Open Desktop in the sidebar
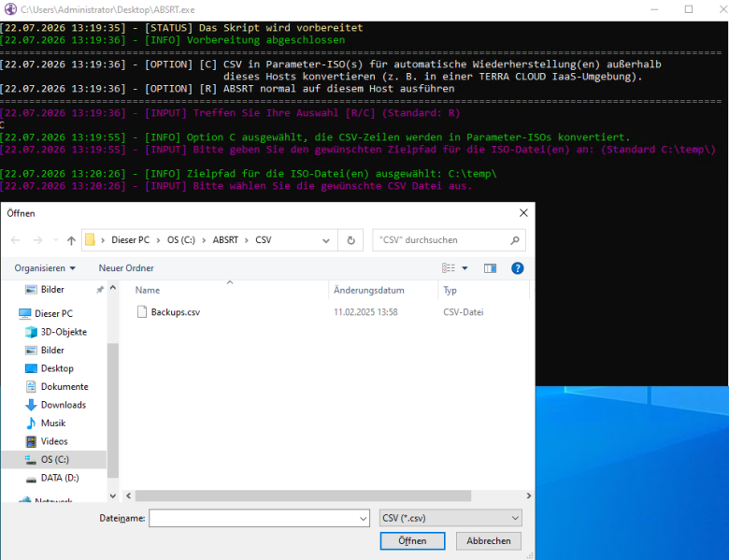The image size is (729, 560). coord(57,368)
